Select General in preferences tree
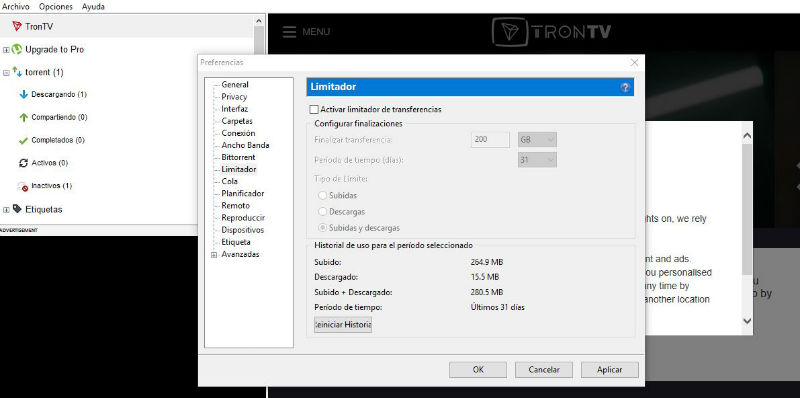The height and width of the screenshot is (398, 800). 235,85
